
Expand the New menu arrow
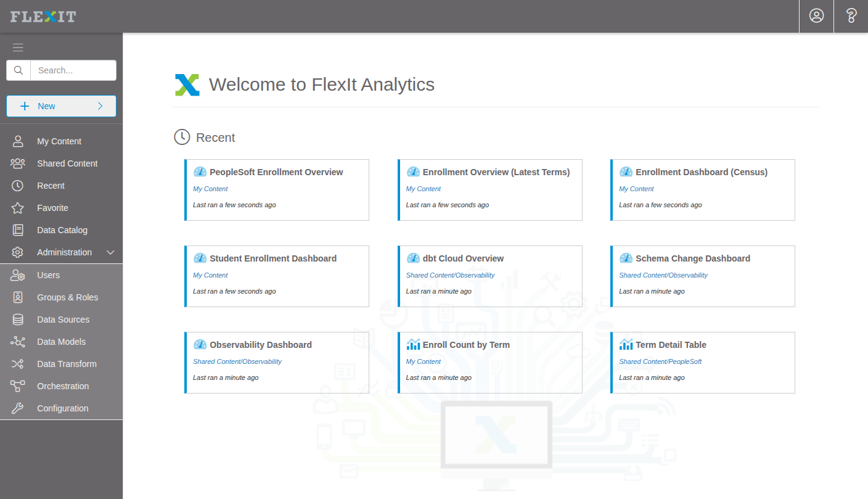click(x=100, y=106)
